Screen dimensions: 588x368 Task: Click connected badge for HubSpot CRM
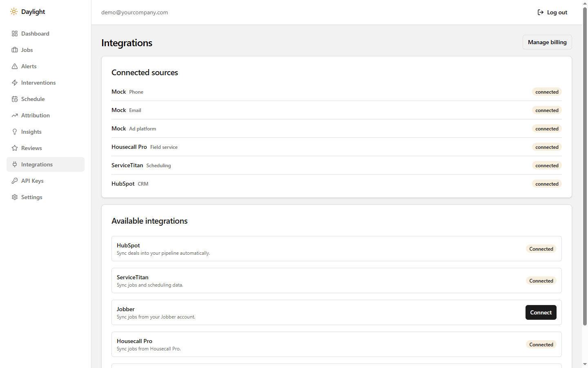pyautogui.click(x=547, y=184)
